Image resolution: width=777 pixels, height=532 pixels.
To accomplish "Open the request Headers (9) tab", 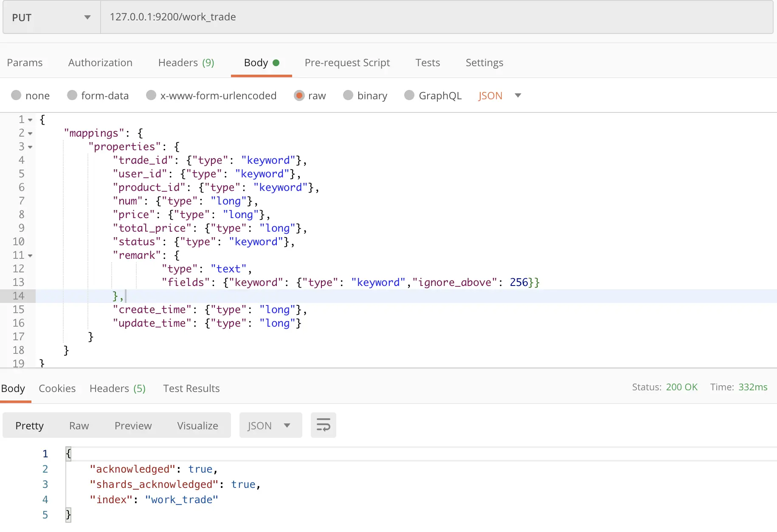I will pos(186,63).
